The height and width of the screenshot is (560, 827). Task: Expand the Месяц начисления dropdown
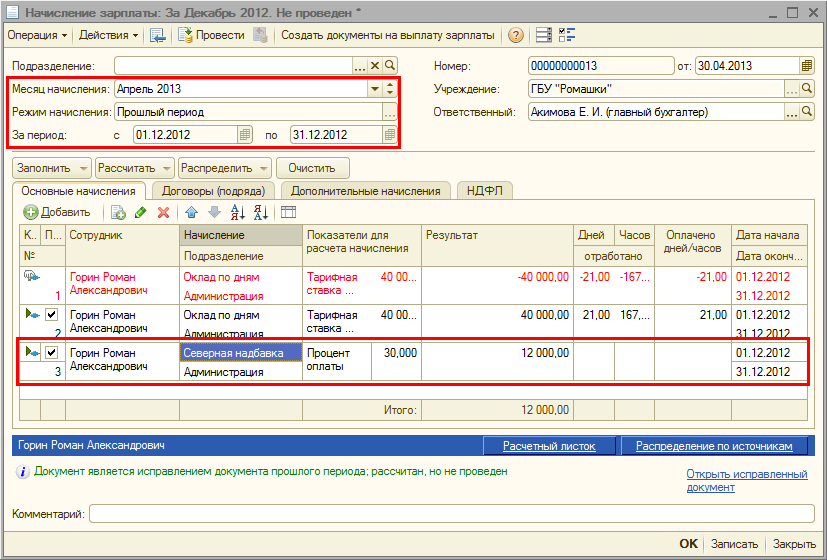coord(375,89)
